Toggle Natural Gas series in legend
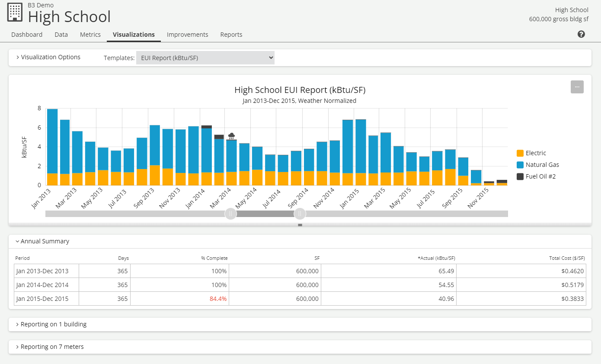601x364 pixels. point(542,165)
